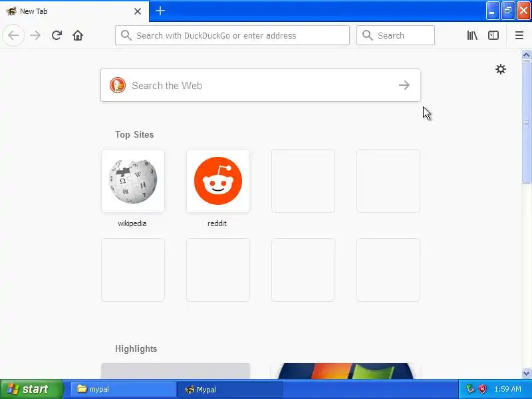Click the scrollbar up arrow
The width and height of the screenshot is (532, 399).
[x=526, y=55]
